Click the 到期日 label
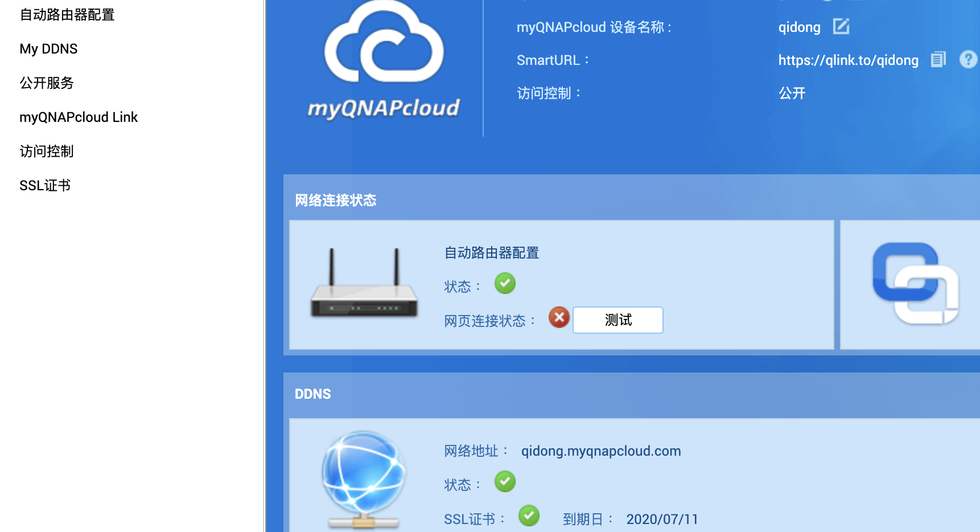This screenshot has height=532, width=980. click(x=588, y=519)
